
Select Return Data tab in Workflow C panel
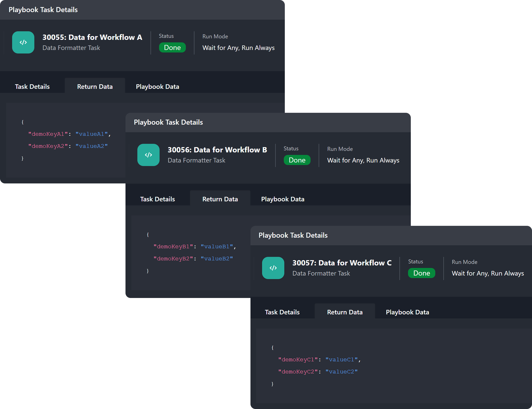tap(345, 312)
